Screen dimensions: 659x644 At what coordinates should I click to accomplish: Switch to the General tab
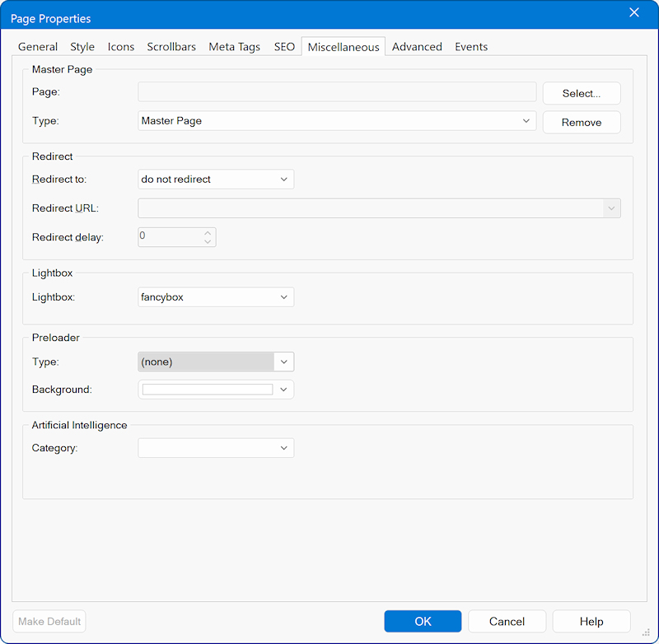tap(38, 47)
